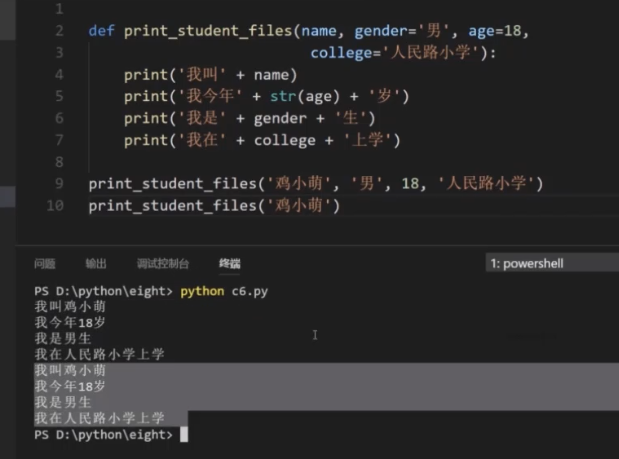Click the highlighted '我是男生' terminal output line
This screenshot has height=459, width=619.
63,402
